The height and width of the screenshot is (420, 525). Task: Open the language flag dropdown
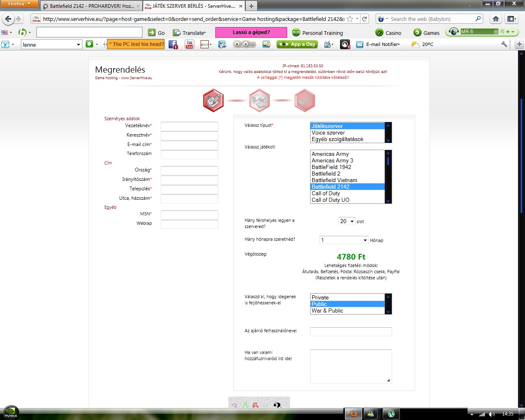(x=6, y=32)
